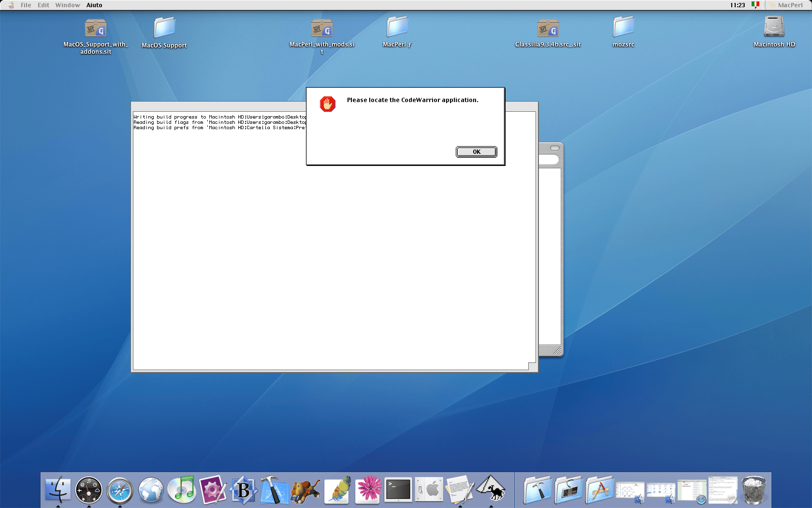Open the globe browser Dock icon
The width and height of the screenshot is (812, 508).
pos(151,490)
